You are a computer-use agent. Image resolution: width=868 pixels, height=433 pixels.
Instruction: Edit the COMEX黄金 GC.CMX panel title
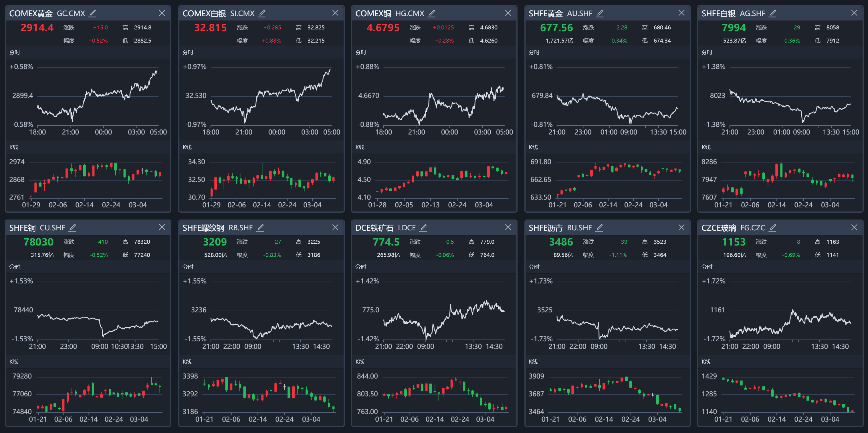(92, 13)
